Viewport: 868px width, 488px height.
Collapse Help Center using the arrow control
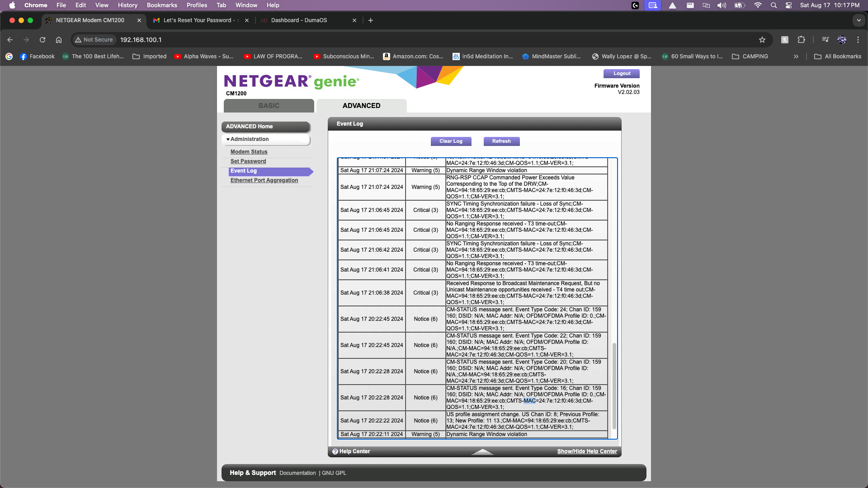coord(483,452)
